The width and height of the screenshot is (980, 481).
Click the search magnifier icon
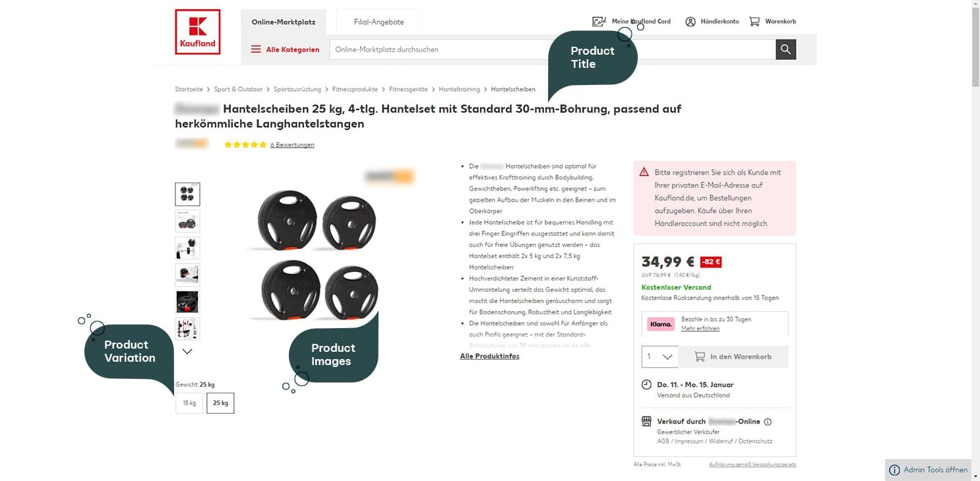coord(785,49)
